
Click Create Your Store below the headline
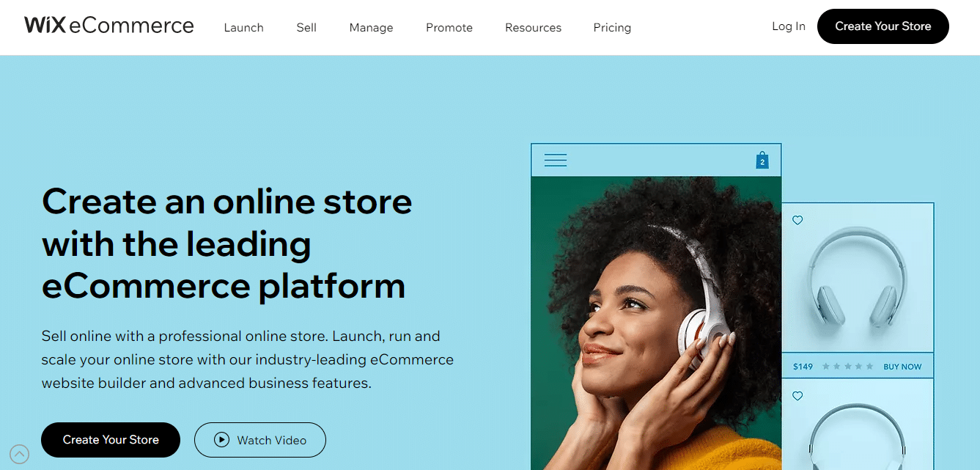point(111,440)
